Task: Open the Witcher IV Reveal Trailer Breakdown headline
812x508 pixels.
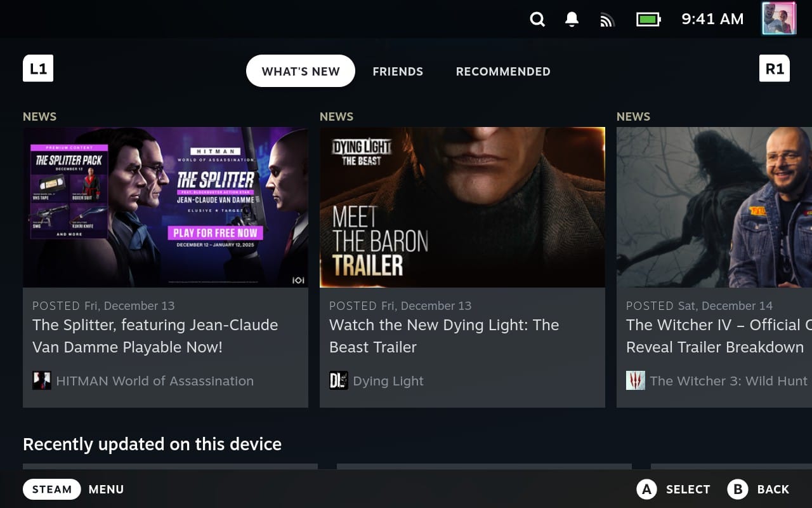Action: coord(719,336)
